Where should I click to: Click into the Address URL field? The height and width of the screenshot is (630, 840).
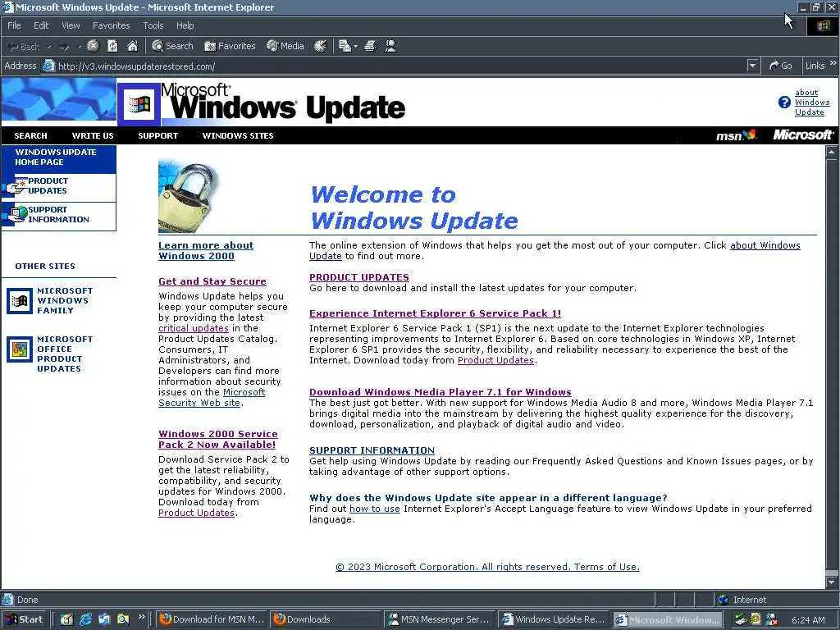(395, 66)
